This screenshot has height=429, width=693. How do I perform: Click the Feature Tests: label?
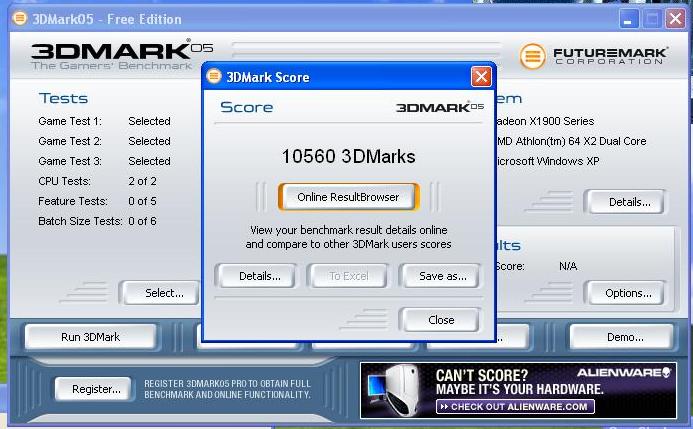[x=73, y=201]
